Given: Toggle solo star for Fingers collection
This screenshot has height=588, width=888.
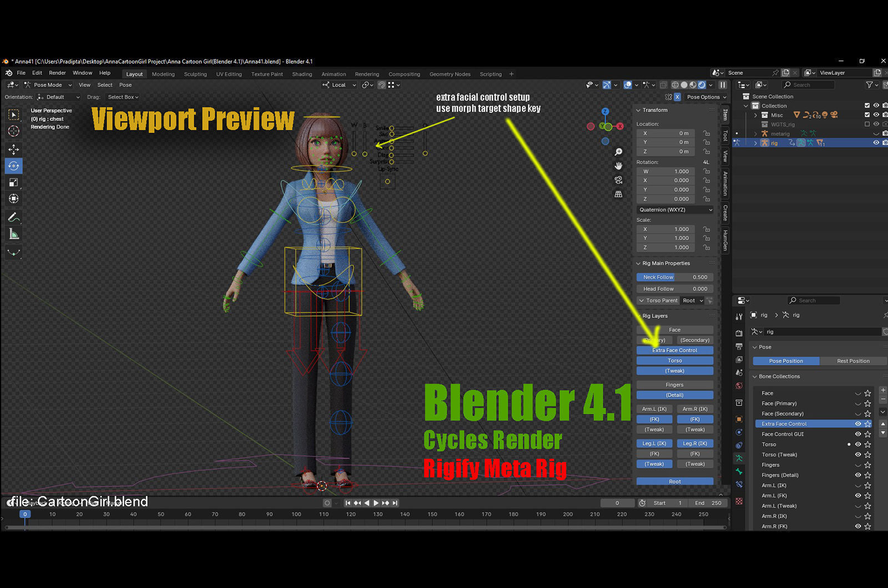Looking at the screenshot, I should [x=867, y=465].
